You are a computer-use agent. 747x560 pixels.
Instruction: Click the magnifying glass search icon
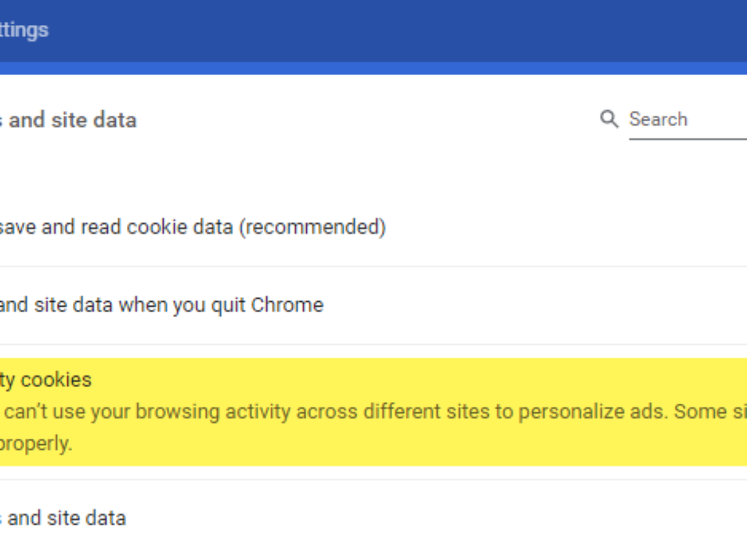click(609, 119)
